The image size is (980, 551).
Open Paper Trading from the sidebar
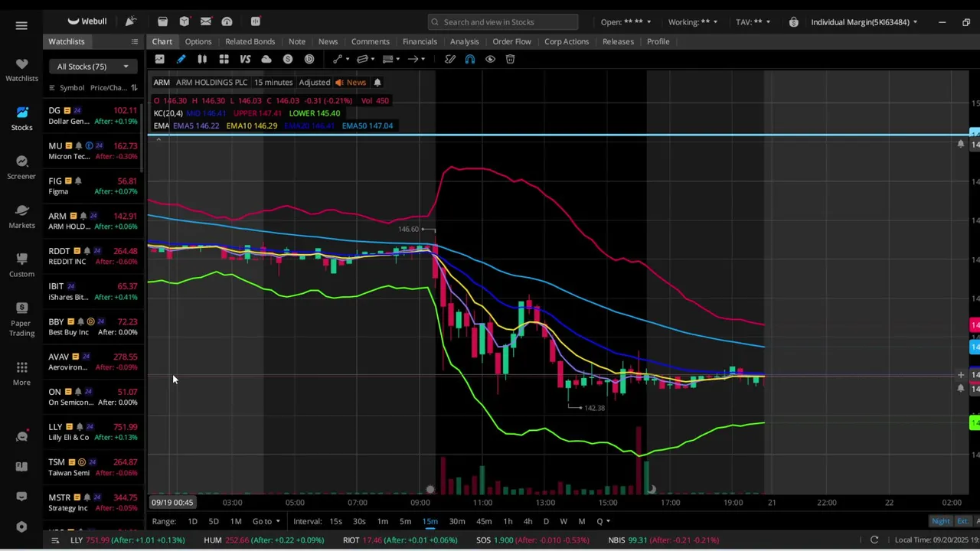tap(21, 318)
